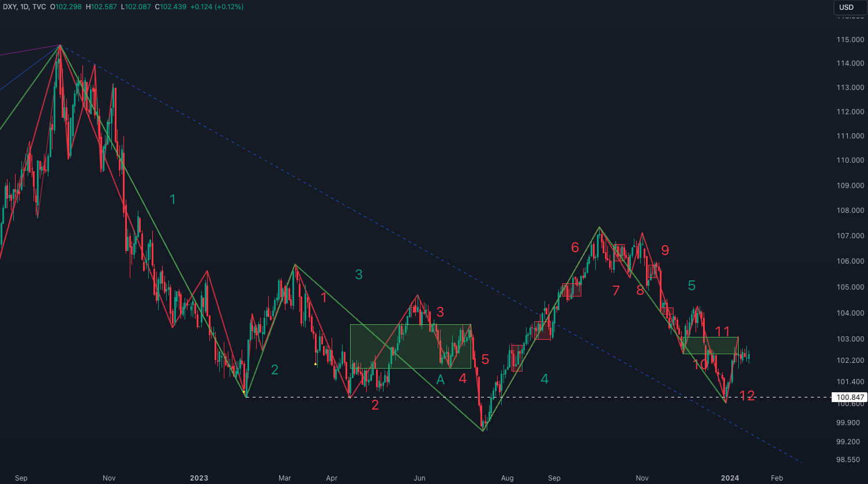This screenshot has height=484, width=868.
Task: Click the DXY symbol title in legend
Action: click(x=11, y=7)
